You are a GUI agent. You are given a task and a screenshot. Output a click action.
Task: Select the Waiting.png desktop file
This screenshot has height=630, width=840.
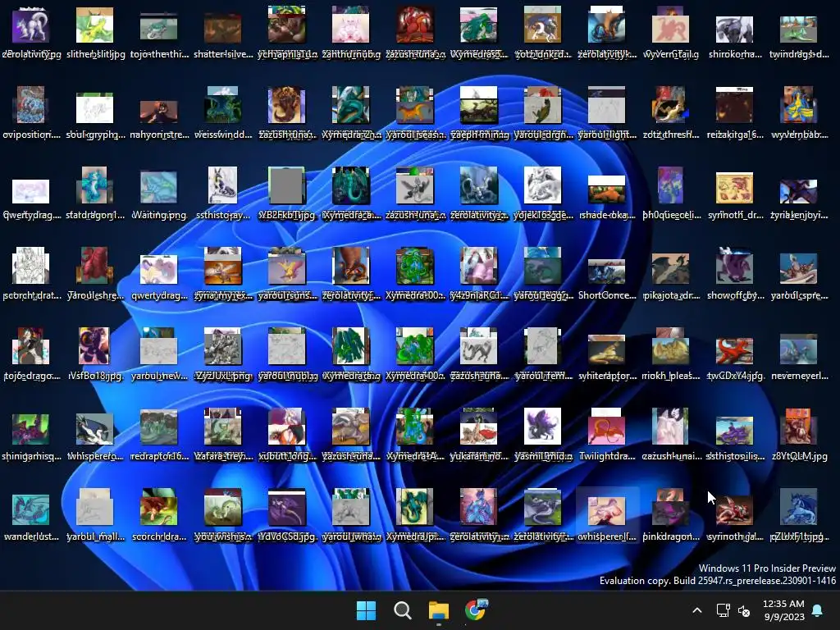click(158, 194)
